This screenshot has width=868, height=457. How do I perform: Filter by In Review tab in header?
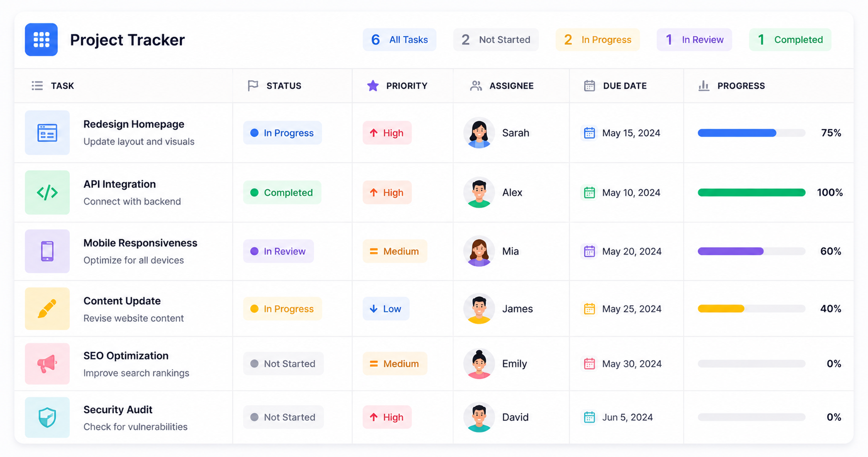(x=694, y=40)
